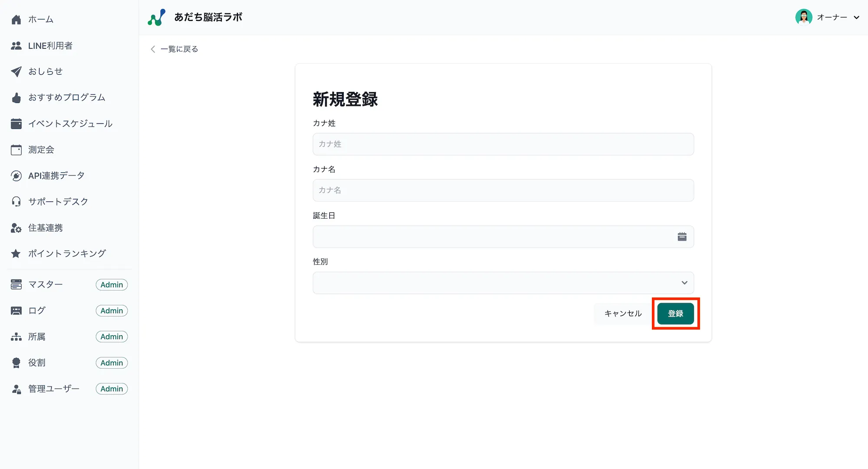Select the ホーム home icon
This screenshot has height=469, width=868.
point(16,19)
